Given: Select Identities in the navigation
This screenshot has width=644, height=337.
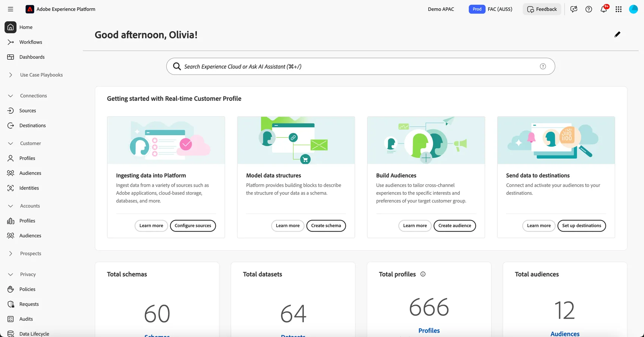Looking at the screenshot, I should coord(29,188).
